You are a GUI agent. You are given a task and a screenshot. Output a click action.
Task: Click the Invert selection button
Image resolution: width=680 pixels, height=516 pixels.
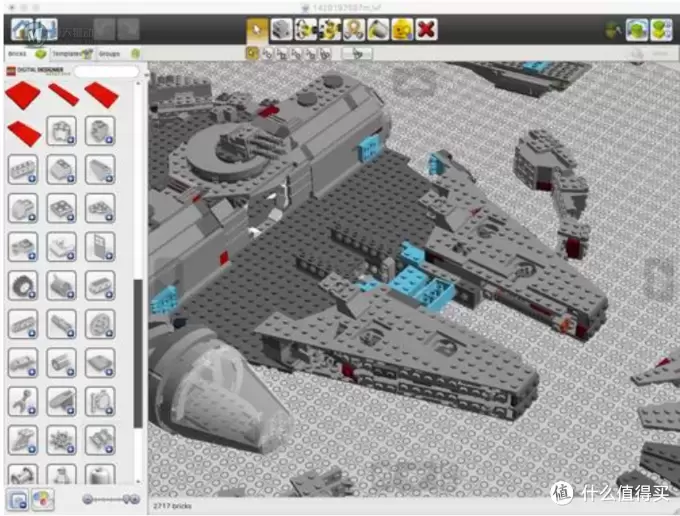coord(356,54)
